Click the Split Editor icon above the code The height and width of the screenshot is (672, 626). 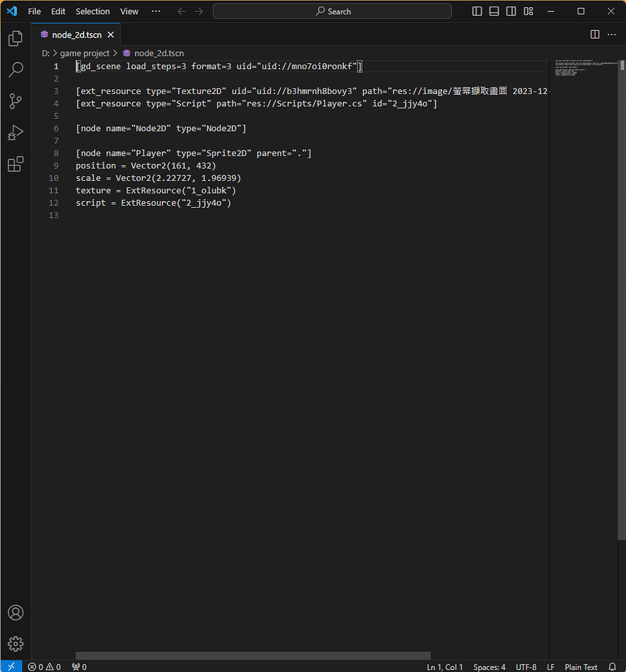pos(594,34)
